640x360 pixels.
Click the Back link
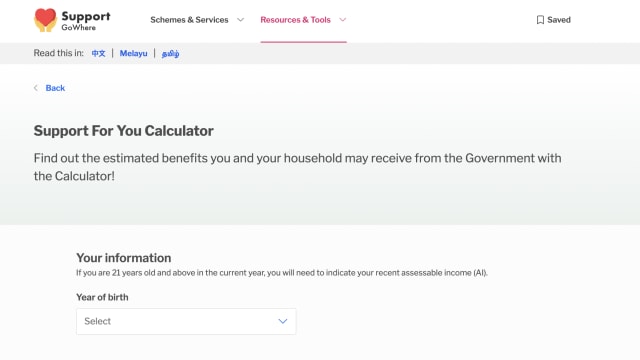click(55, 88)
